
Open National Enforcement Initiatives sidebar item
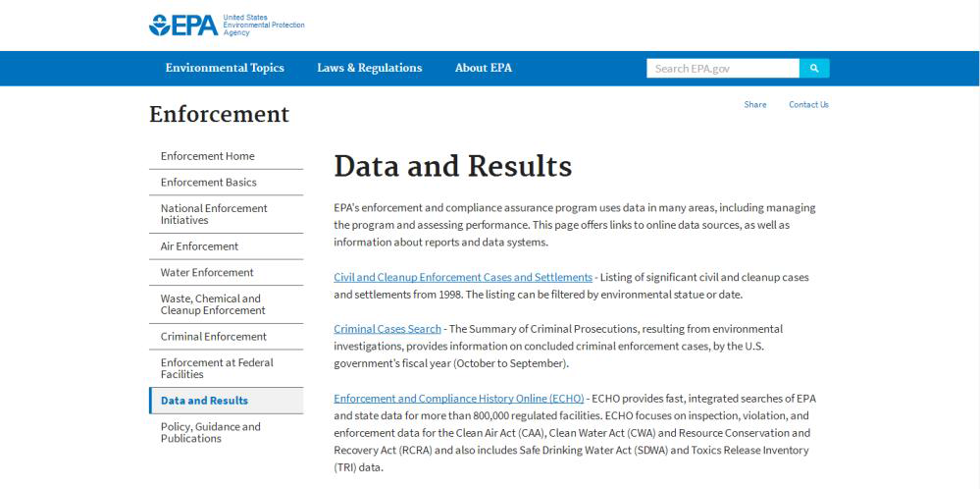(227, 214)
